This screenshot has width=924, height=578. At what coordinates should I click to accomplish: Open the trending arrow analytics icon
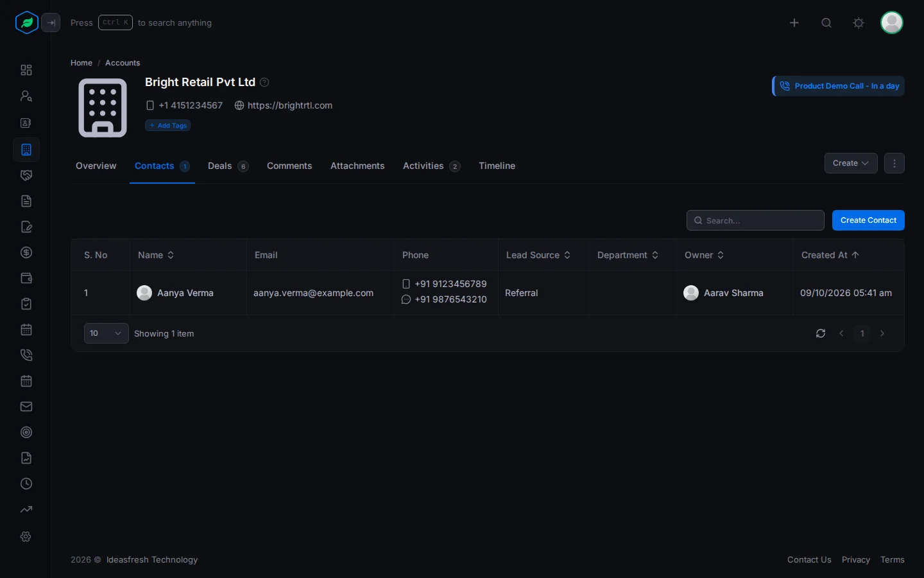(26, 509)
